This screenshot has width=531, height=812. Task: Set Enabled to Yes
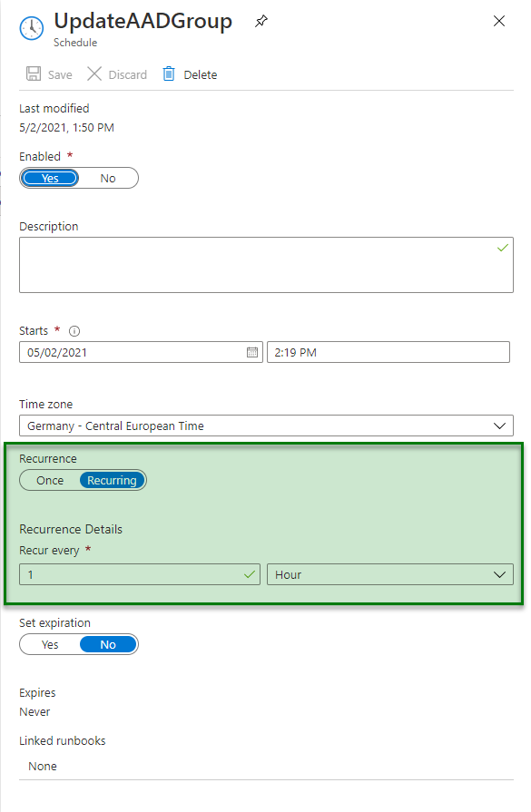(x=50, y=178)
